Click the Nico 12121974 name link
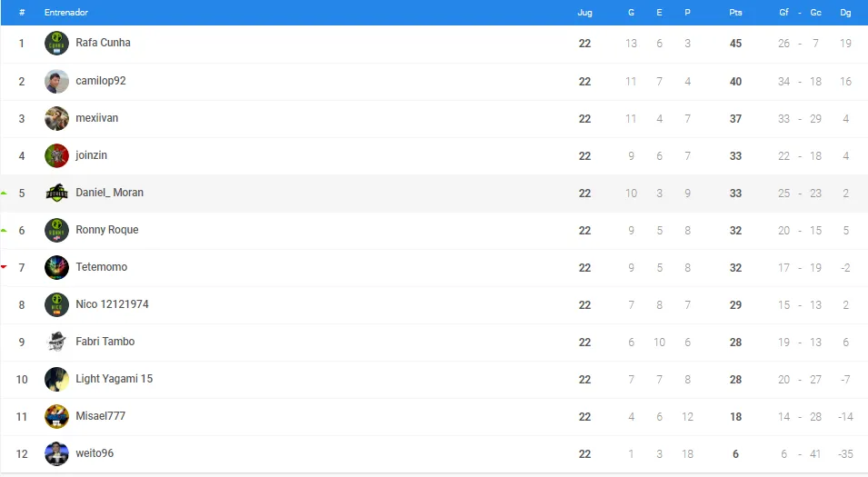Viewport: 868px width, 477px height. tap(112, 304)
